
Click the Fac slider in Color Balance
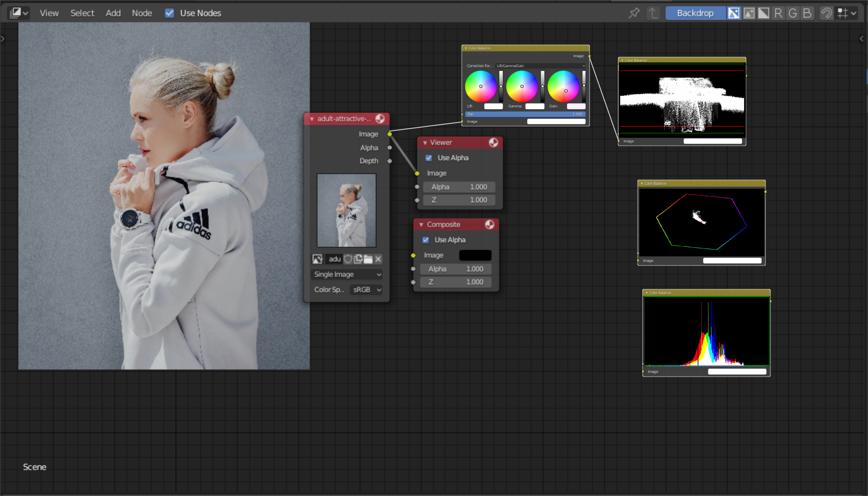[525, 114]
